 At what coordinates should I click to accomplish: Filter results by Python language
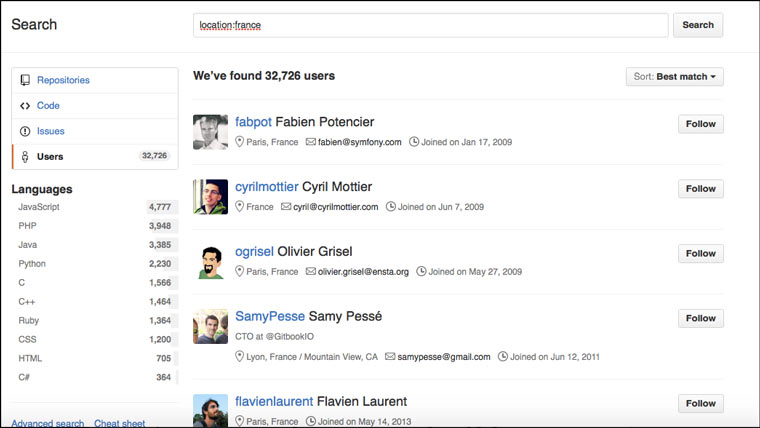33,264
